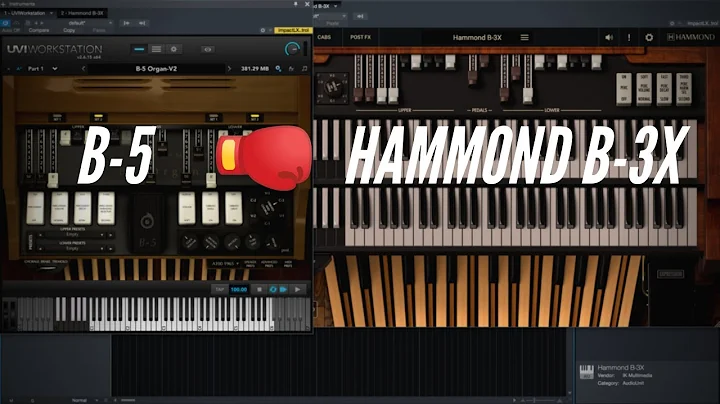Screen dimensions: 720x404
Task: Open the fx page in UVI Workstation
Action: (x=291, y=69)
